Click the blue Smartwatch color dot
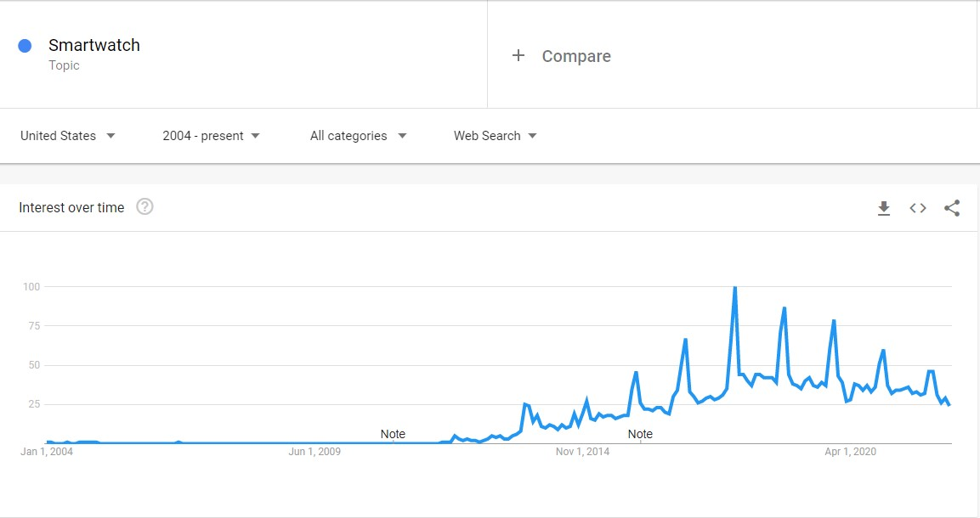 pos(25,46)
